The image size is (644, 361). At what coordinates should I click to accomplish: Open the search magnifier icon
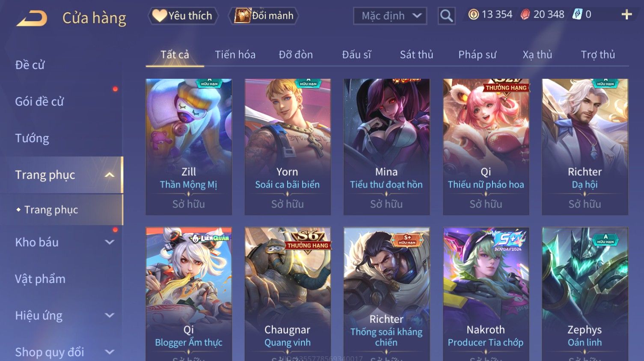tap(446, 16)
